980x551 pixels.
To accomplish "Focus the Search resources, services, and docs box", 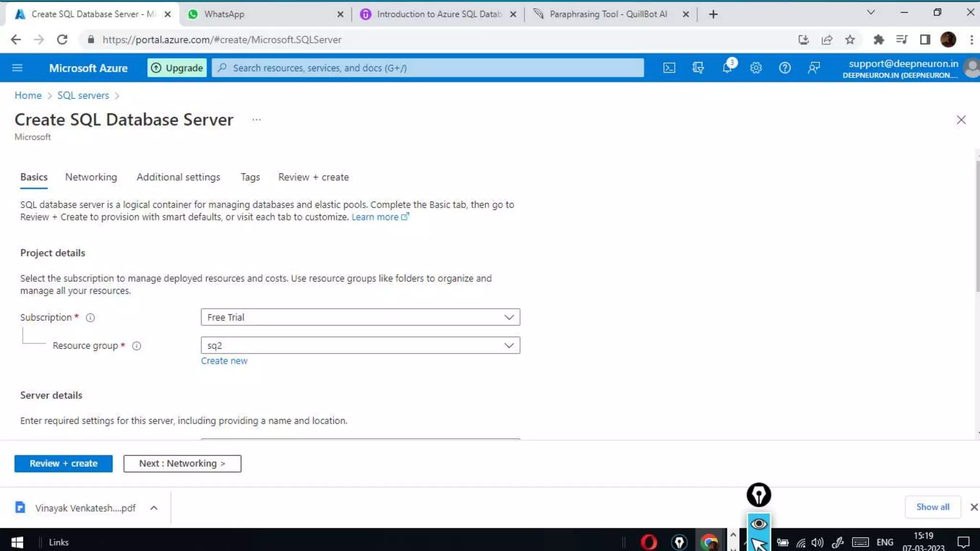I will 428,68.
